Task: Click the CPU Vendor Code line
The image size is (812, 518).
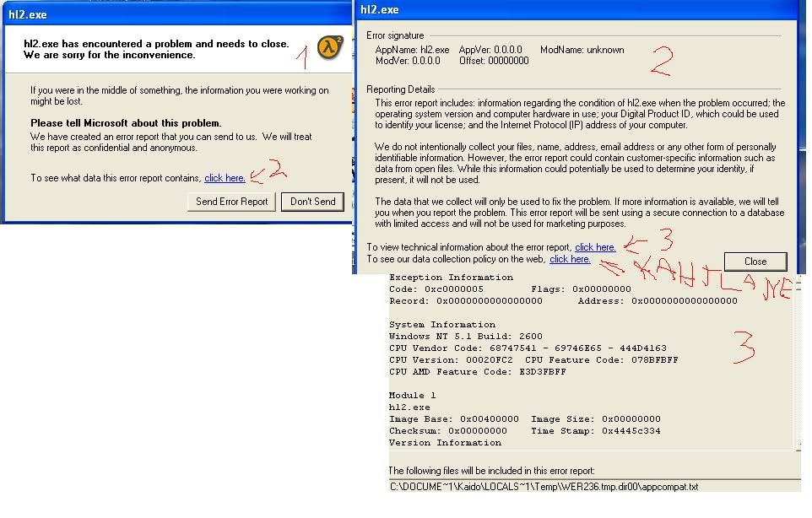Action: 528,348
